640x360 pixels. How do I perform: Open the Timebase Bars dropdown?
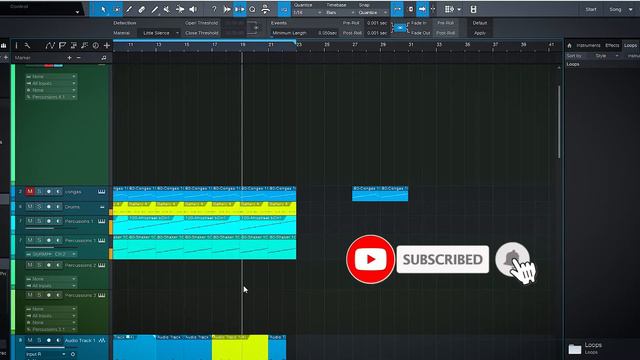pos(340,13)
